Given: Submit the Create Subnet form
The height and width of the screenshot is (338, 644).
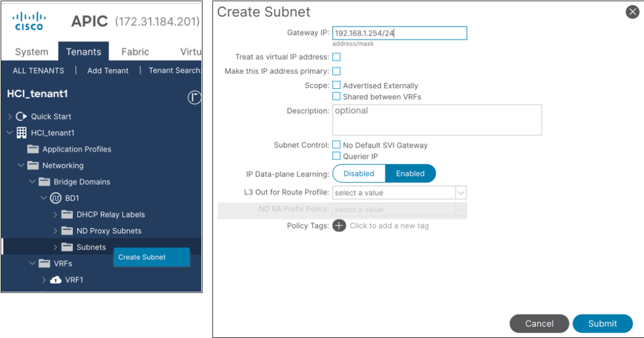Looking at the screenshot, I should 603,324.
